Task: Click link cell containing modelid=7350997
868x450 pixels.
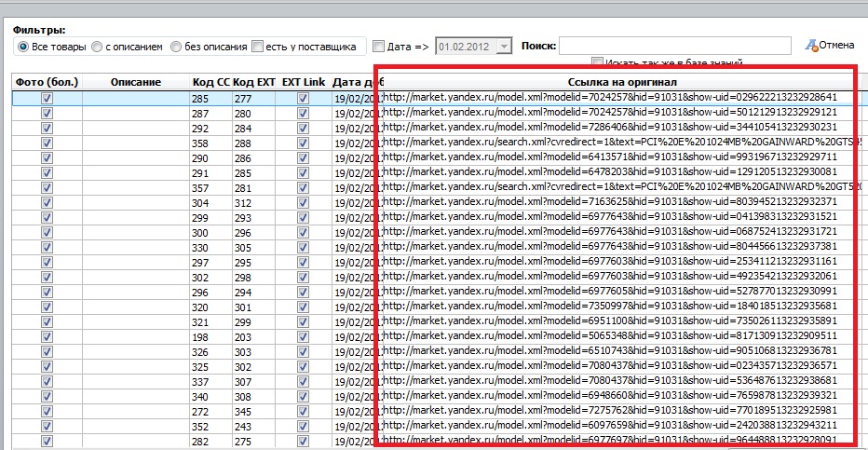Action: 622,307
